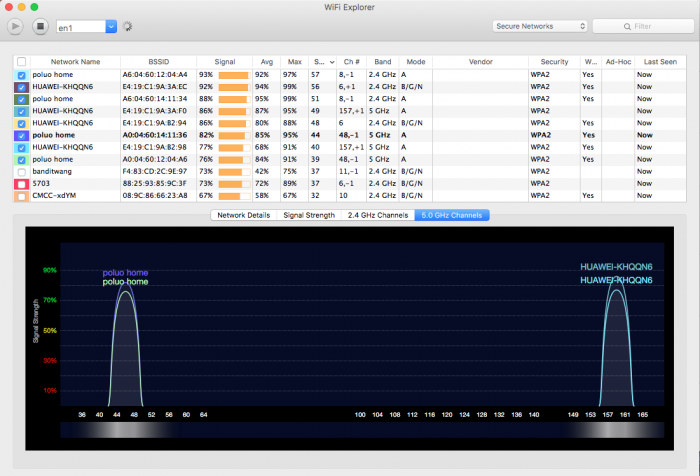Click the 5703 network's red color swatch
700x476 pixels.
[21, 183]
